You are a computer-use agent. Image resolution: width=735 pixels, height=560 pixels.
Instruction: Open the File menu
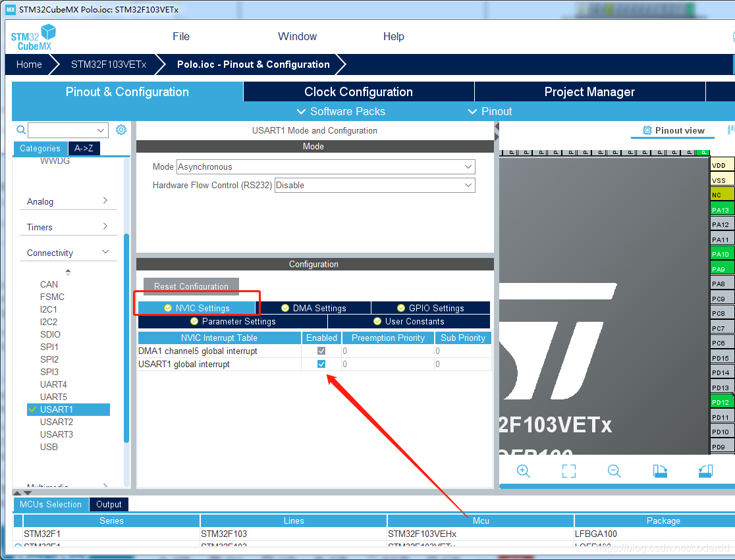pyautogui.click(x=181, y=37)
